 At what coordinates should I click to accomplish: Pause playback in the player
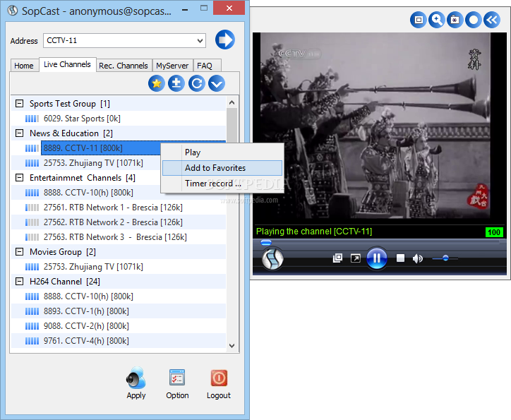click(377, 258)
